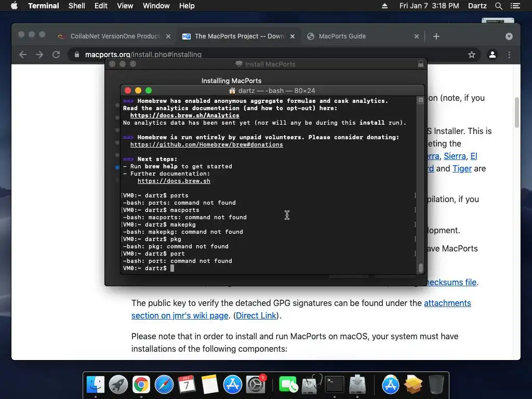Open Spotlight search in menu bar
532x399 pixels.
pyautogui.click(x=498, y=6)
